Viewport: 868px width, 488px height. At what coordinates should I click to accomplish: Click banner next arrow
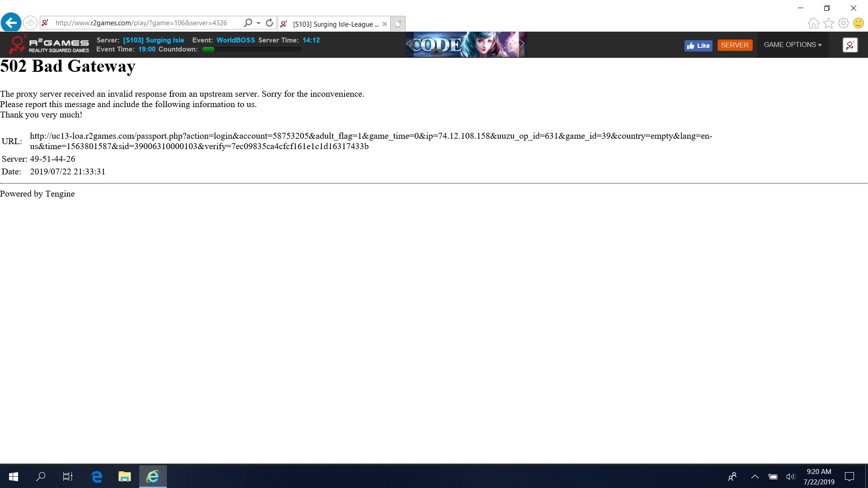(522, 44)
